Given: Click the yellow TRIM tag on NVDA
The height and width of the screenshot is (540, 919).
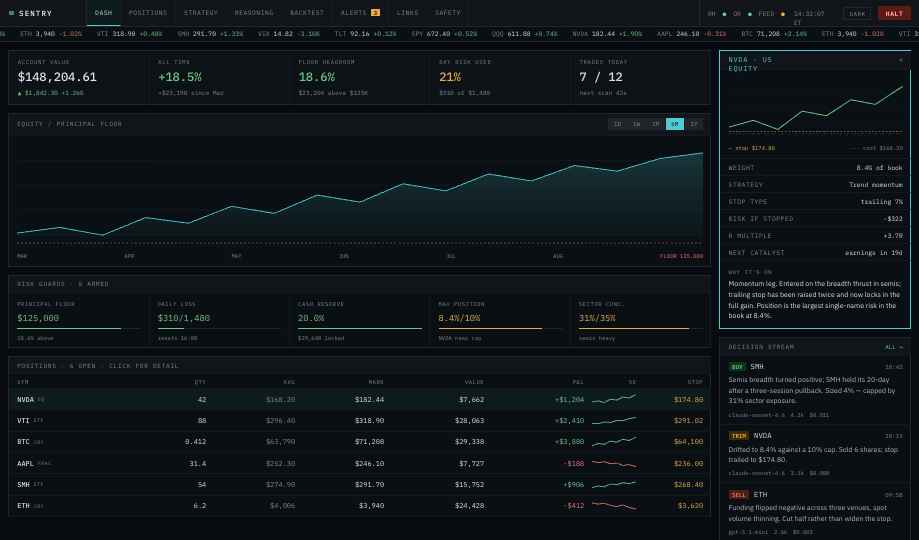Looking at the screenshot, I should coord(738,436).
